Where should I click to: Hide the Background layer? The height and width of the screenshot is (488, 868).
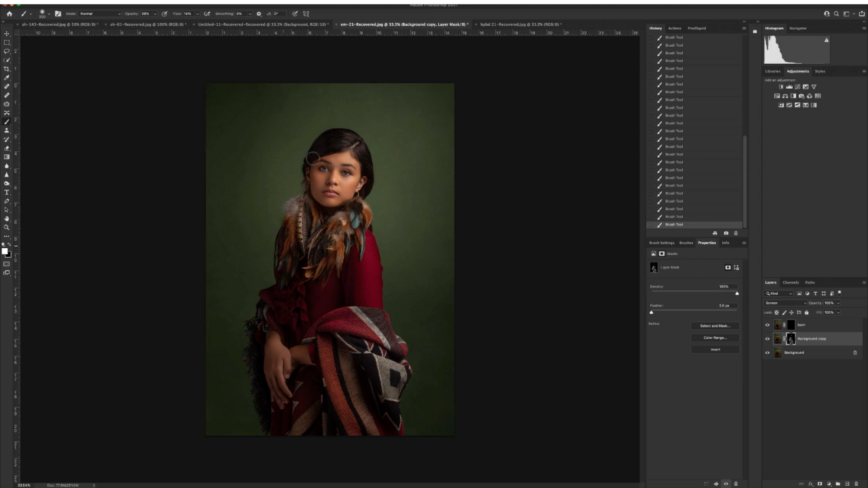coord(768,352)
